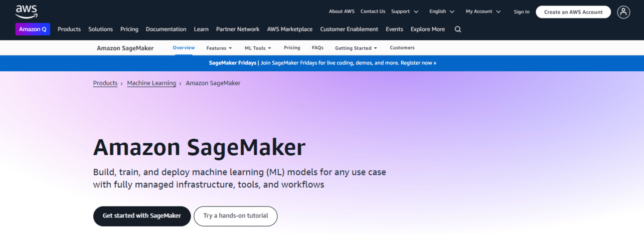This screenshot has height=234, width=644.
Task: Open the Solutions menu
Action: point(101,29)
